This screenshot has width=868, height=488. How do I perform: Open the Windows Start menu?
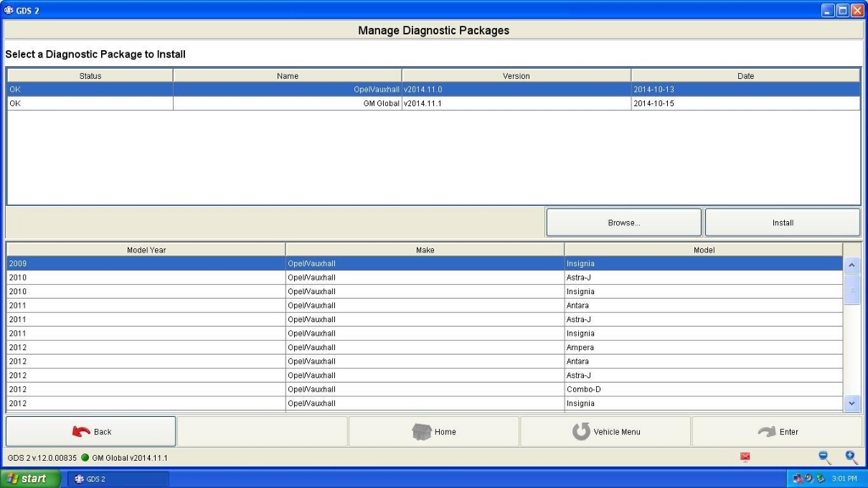pos(30,479)
